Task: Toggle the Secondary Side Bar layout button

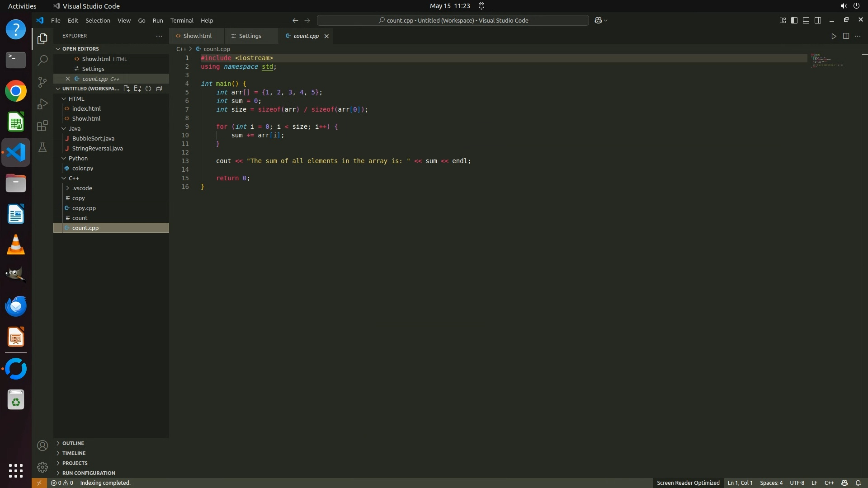Action: point(818,20)
